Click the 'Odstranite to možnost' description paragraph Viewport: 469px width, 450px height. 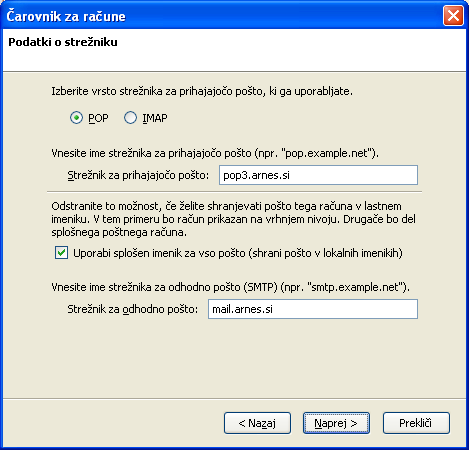pos(233,219)
